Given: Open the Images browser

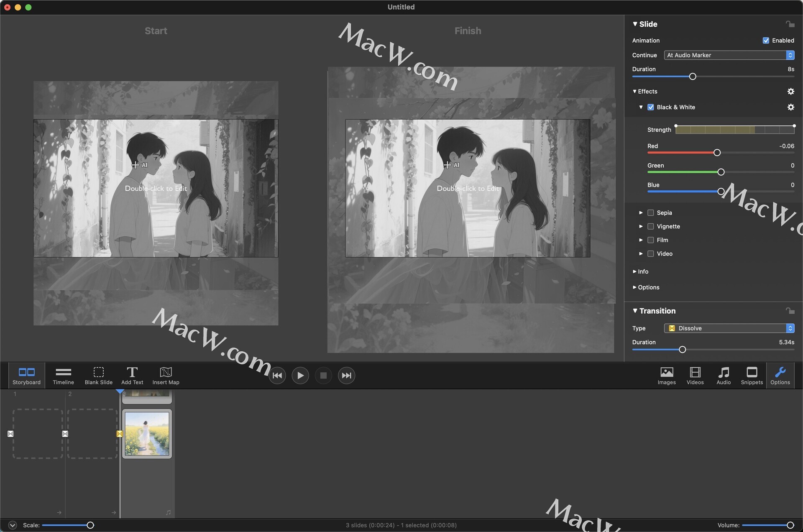Looking at the screenshot, I should click(667, 376).
